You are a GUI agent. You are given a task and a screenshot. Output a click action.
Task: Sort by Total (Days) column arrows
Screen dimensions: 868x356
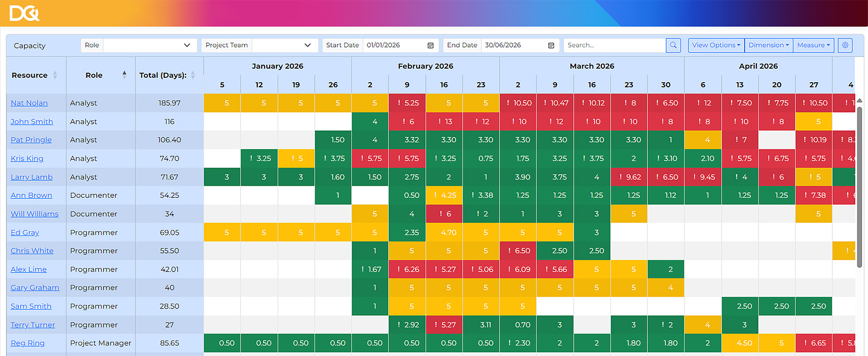click(x=193, y=75)
